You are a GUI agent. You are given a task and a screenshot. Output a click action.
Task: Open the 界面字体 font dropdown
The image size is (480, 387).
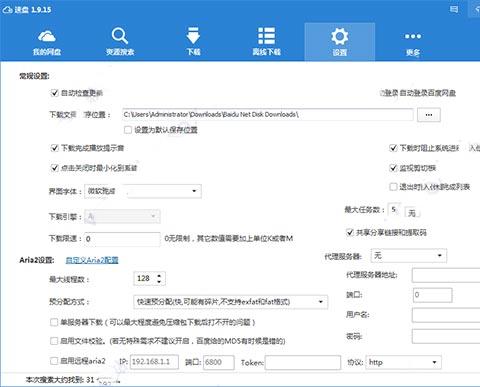pyautogui.click(x=143, y=191)
